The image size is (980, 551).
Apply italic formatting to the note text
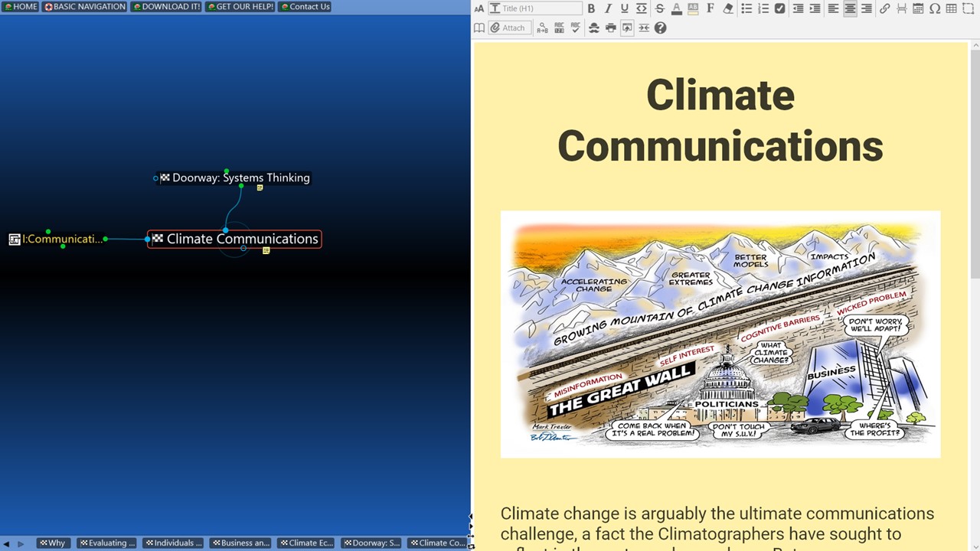[x=608, y=8]
